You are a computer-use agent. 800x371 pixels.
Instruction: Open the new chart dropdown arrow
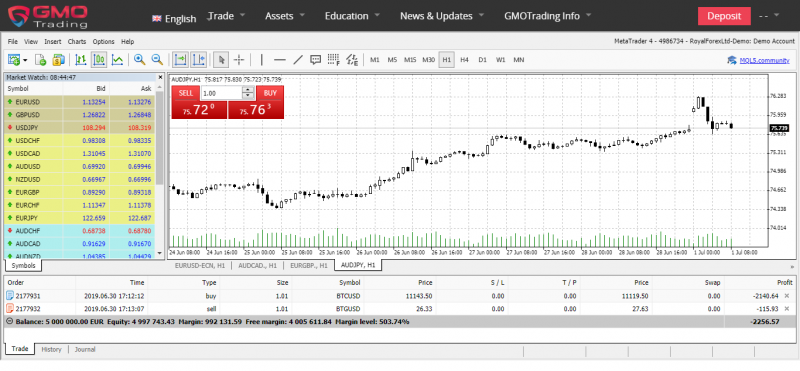pos(26,60)
